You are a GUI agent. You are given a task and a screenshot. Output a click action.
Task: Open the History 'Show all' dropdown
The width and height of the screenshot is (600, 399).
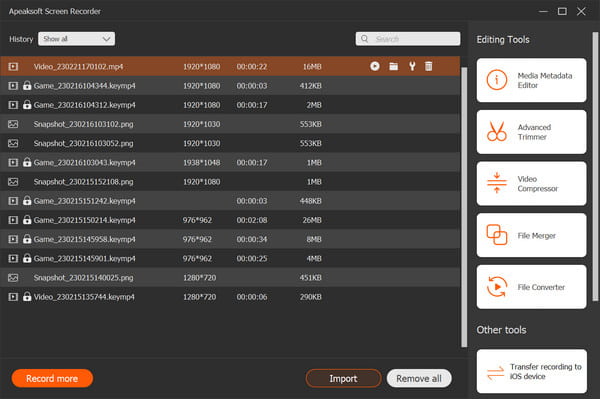click(77, 39)
